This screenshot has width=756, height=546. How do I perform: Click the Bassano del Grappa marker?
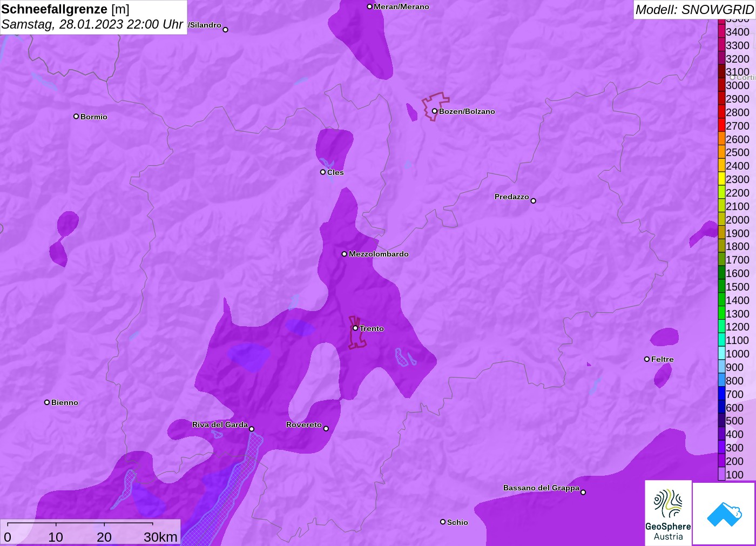click(x=583, y=492)
